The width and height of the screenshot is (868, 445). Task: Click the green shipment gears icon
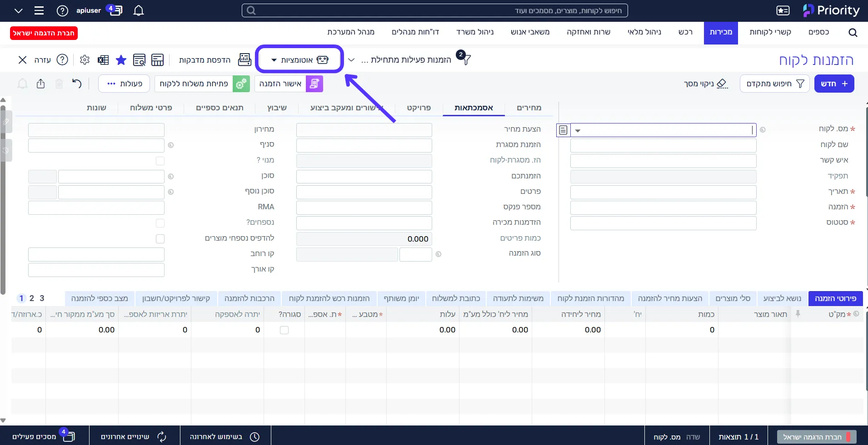pyautogui.click(x=241, y=84)
